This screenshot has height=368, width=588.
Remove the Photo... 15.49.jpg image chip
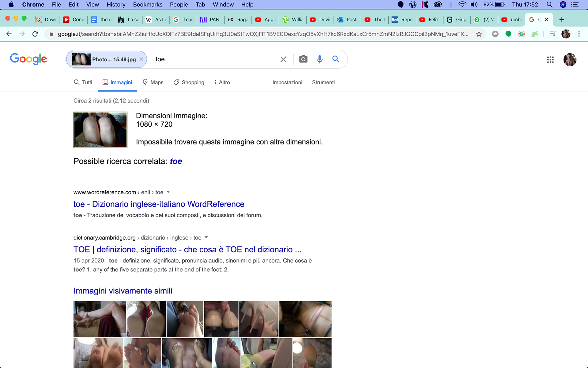pyautogui.click(x=141, y=59)
